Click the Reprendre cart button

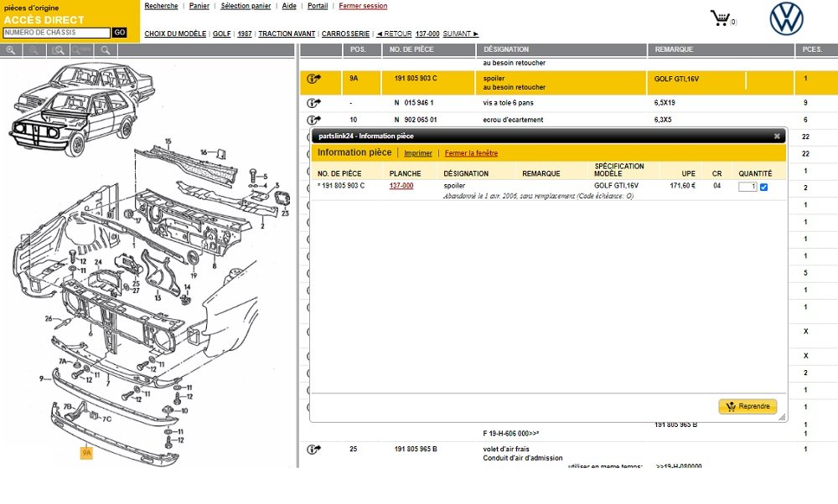pos(747,406)
